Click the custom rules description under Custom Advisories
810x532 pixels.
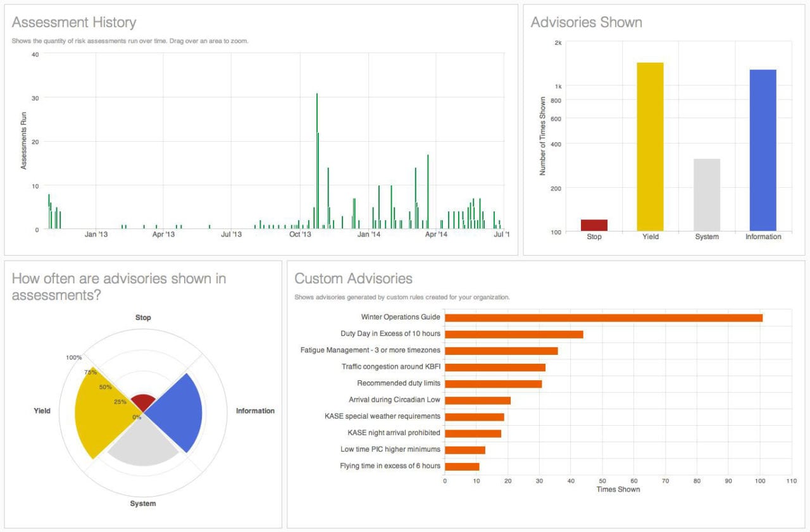(x=402, y=297)
